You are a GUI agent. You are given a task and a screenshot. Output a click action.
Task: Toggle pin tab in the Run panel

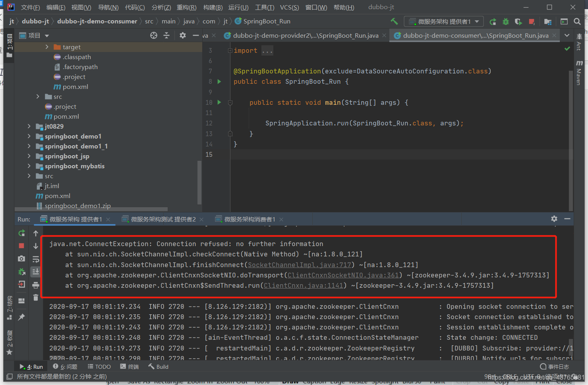21,317
